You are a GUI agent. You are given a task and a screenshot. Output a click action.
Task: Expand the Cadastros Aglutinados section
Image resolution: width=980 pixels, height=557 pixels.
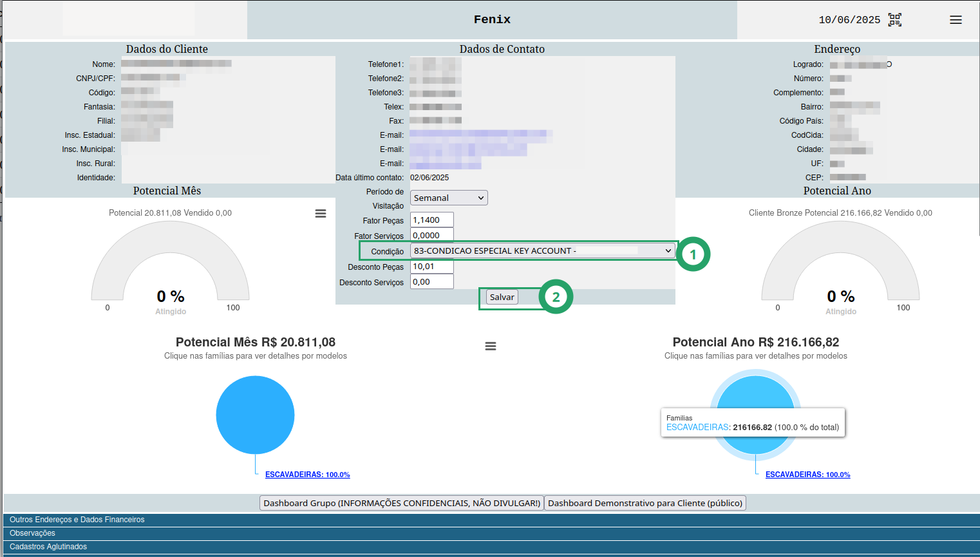492,547
